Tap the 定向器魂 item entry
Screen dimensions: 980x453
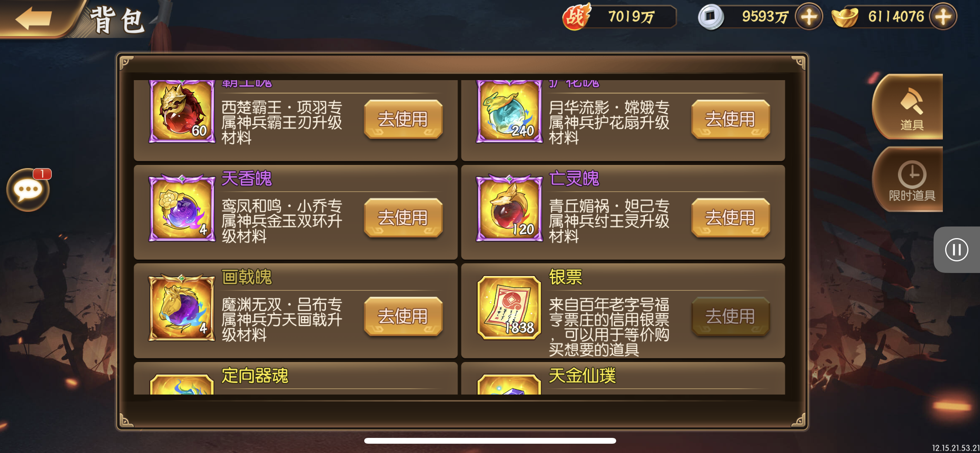296,379
